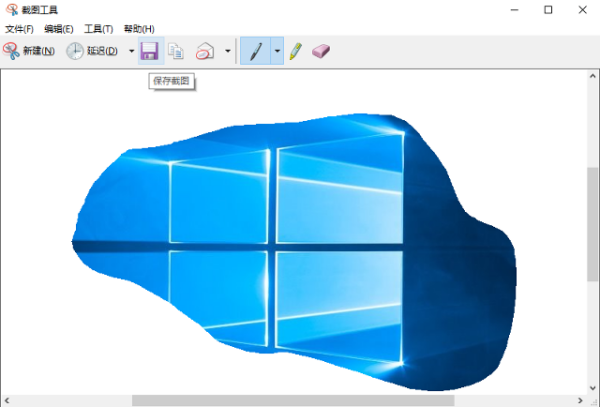
Task: Minimize the Snipping Tool window
Action: click(515, 10)
